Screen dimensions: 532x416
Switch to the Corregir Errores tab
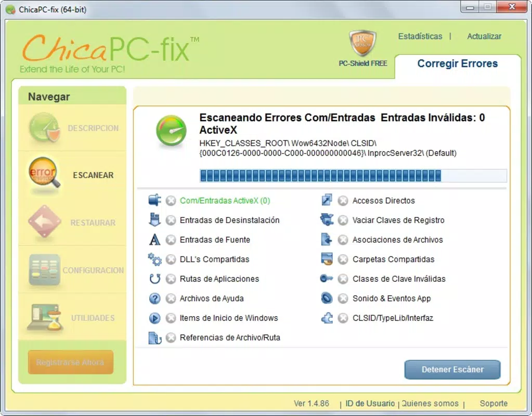(x=457, y=64)
